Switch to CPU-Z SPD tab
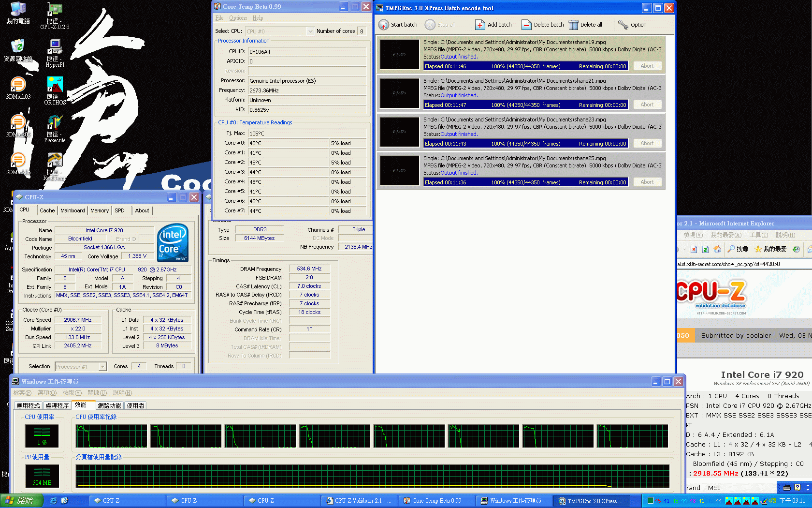Screen dimensions: 812x508 [x=119, y=210]
